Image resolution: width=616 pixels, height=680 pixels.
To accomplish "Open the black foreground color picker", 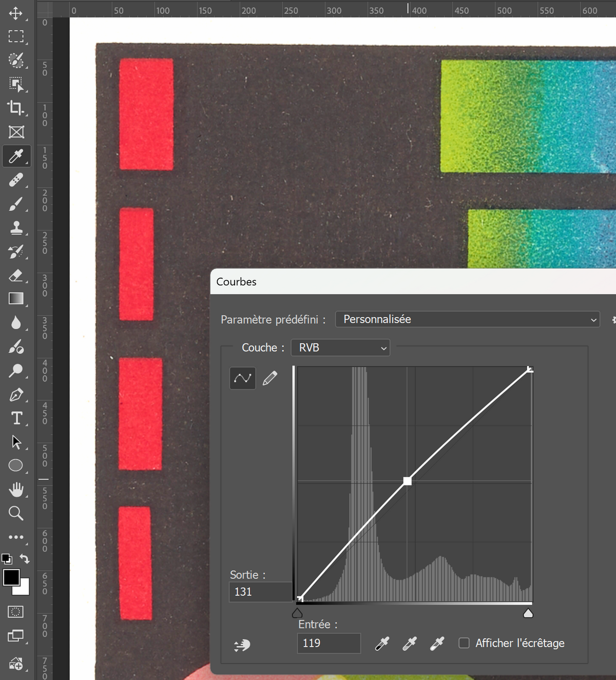I will [11, 577].
